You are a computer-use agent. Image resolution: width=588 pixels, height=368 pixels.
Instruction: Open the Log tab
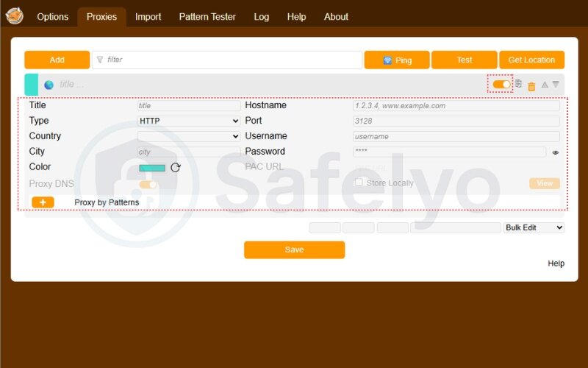pyautogui.click(x=262, y=17)
